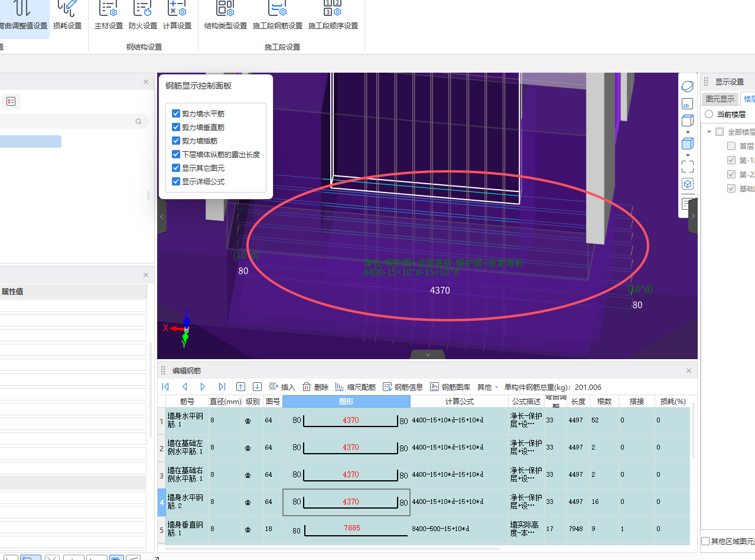This screenshot has width=755, height=560.
Task: Switch viewport to 2D mode
Action: pos(687,104)
